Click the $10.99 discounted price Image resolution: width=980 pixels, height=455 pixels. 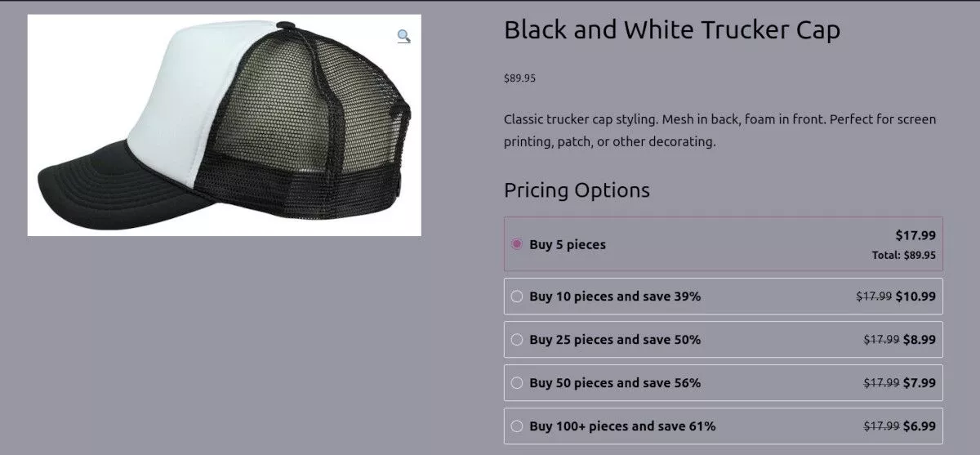pos(915,297)
